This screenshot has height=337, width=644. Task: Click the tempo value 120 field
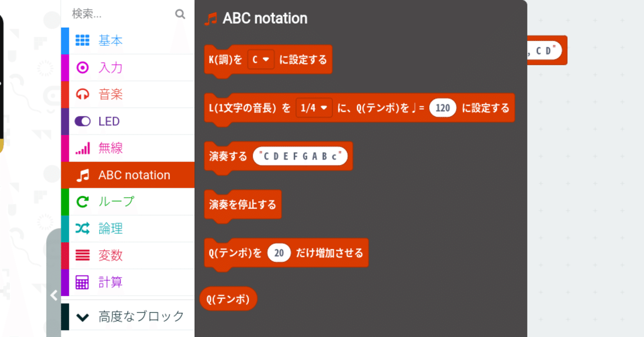[x=442, y=107]
